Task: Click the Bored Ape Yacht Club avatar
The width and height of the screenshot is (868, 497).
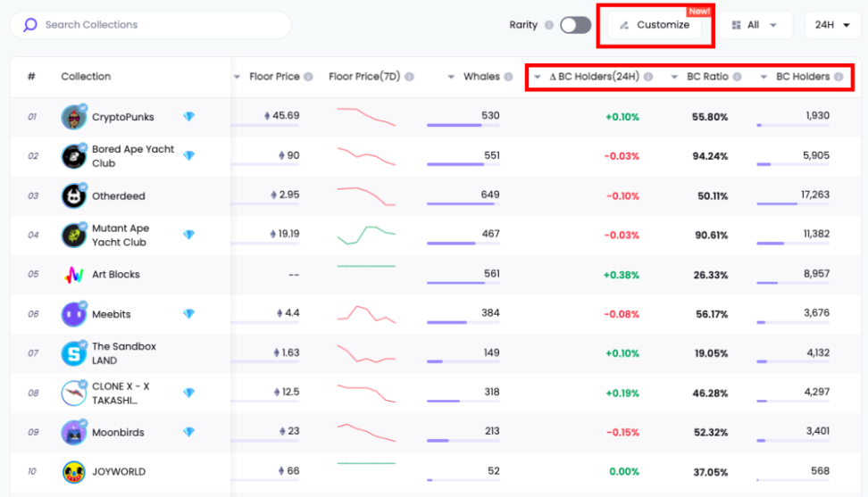Action: click(x=73, y=156)
